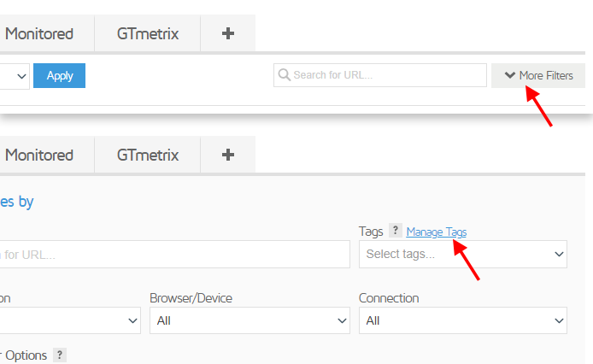Open the Manage Tags link
The image size is (593, 364).
coord(436,232)
